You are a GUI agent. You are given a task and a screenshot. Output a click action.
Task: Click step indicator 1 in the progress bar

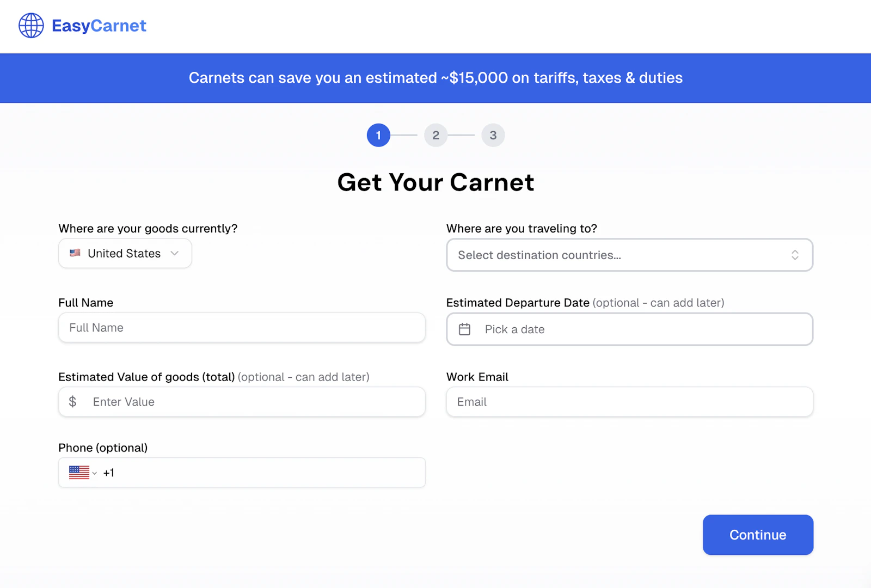378,136
